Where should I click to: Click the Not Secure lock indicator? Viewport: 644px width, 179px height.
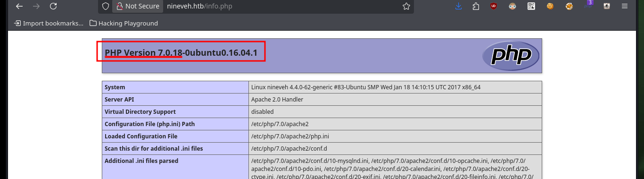[138, 7]
